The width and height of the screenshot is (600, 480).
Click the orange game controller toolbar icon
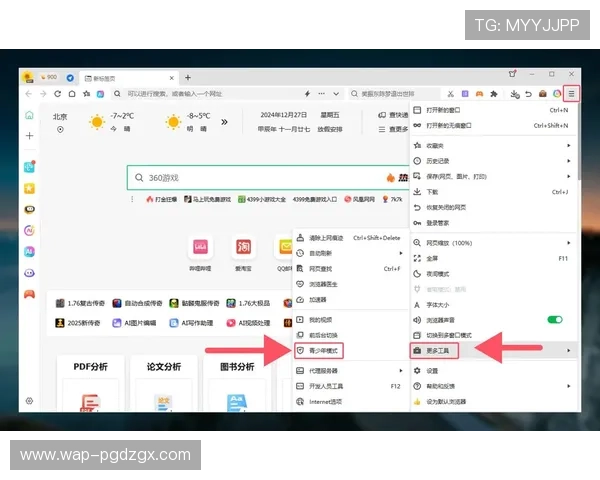click(479, 94)
